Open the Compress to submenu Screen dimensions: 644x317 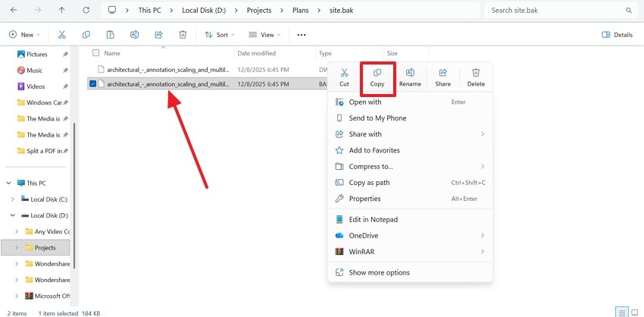(x=410, y=167)
